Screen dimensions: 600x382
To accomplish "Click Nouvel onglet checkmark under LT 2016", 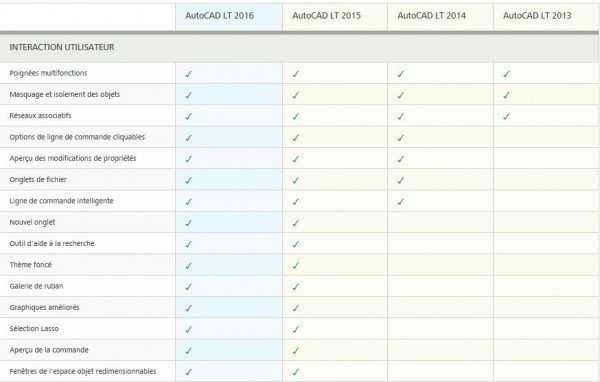I will click(188, 223).
